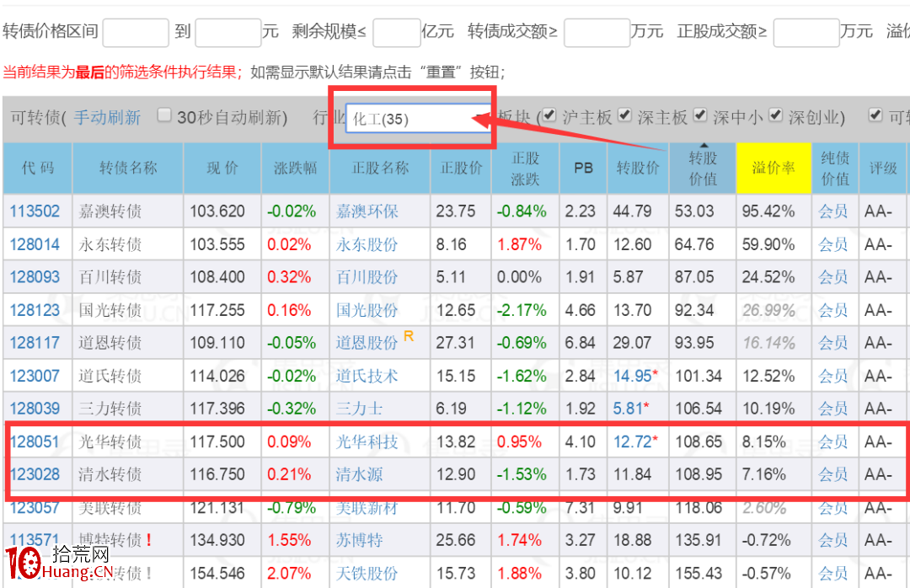Image resolution: width=910 pixels, height=588 pixels.
Task: Open the 清水源 stock link
Action: (x=359, y=474)
